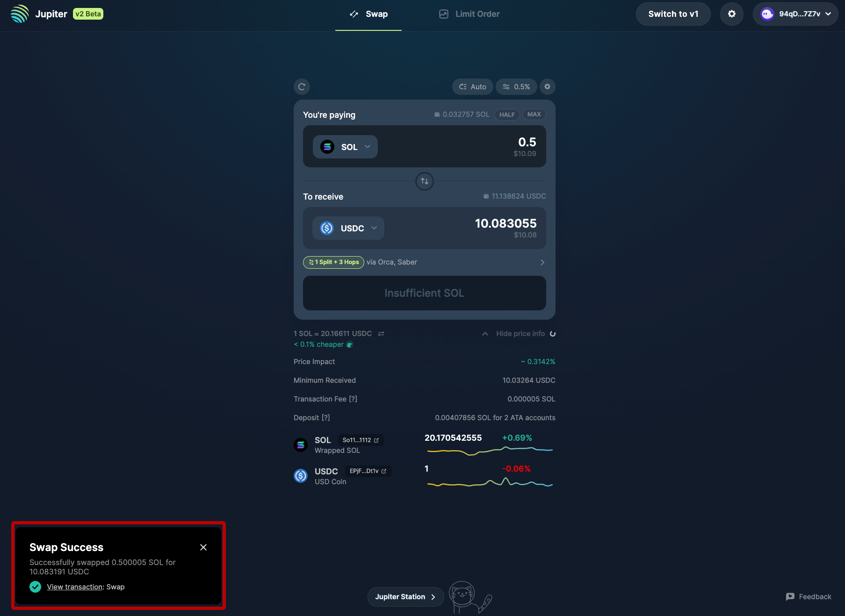This screenshot has height=616, width=845.
Task: Click the USDC price chart
Action: point(490,482)
